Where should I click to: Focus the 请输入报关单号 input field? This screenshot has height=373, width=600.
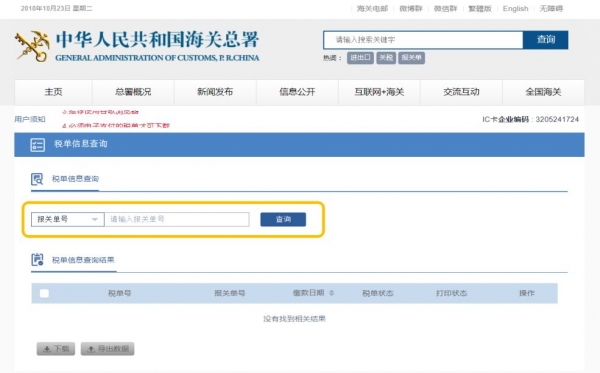pyautogui.click(x=177, y=219)
